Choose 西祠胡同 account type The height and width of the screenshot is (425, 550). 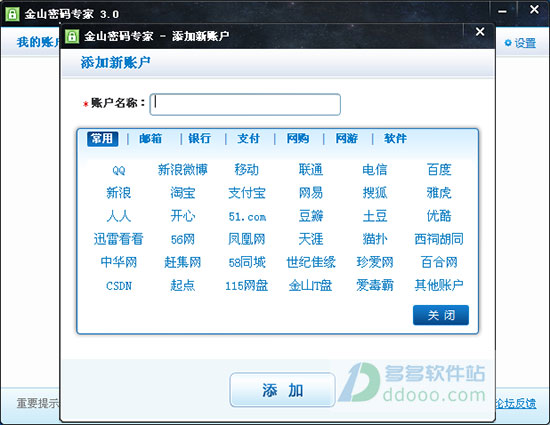(x=439, y=239)
